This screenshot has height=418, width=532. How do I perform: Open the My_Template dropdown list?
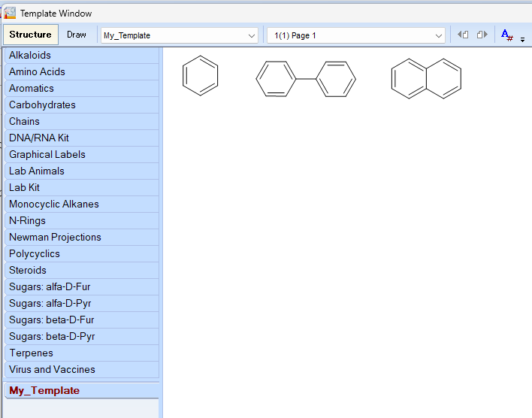180,35
